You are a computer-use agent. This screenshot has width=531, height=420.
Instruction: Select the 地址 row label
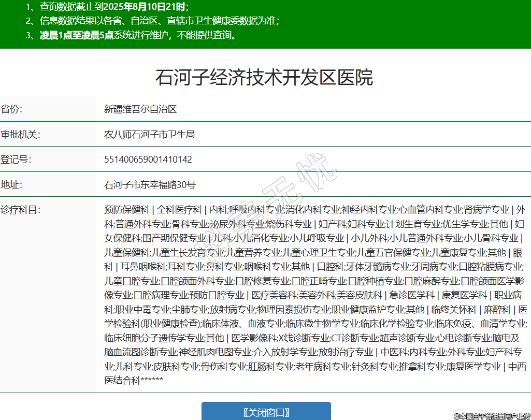[x=12, y=184]
